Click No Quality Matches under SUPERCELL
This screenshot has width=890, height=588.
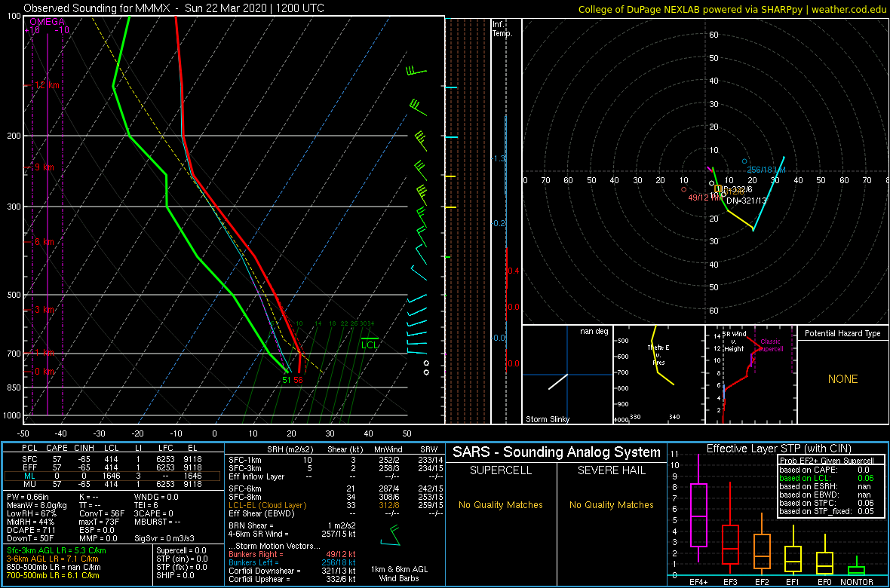pos(500,504)
